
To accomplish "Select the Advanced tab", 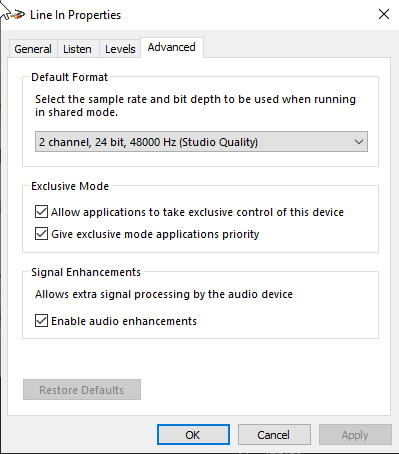I will pos(172,47).
